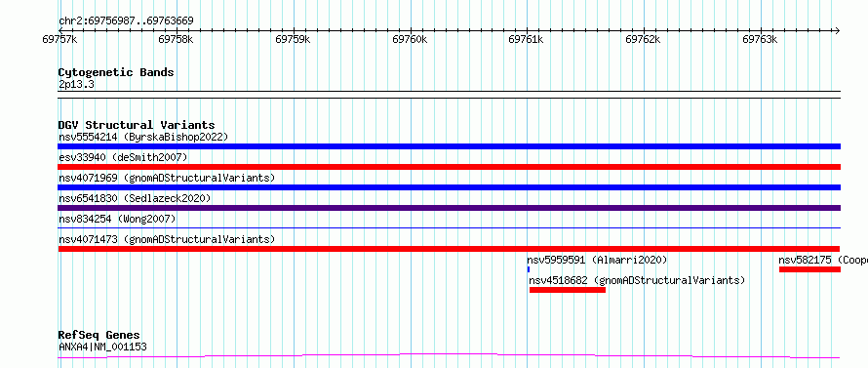868x368 pixels.
Task: Click the ANXA4|NM_001153 gene label
Action: pos(102,347)
